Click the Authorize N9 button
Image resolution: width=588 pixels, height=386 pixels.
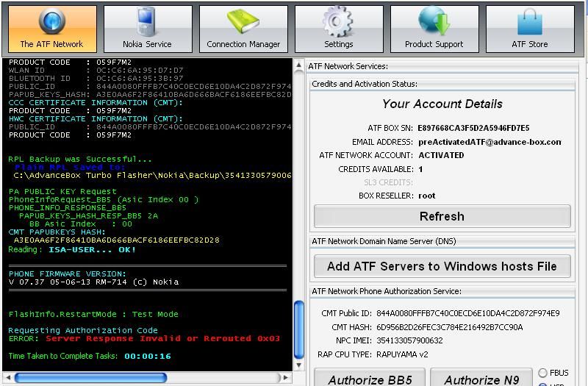481,379
